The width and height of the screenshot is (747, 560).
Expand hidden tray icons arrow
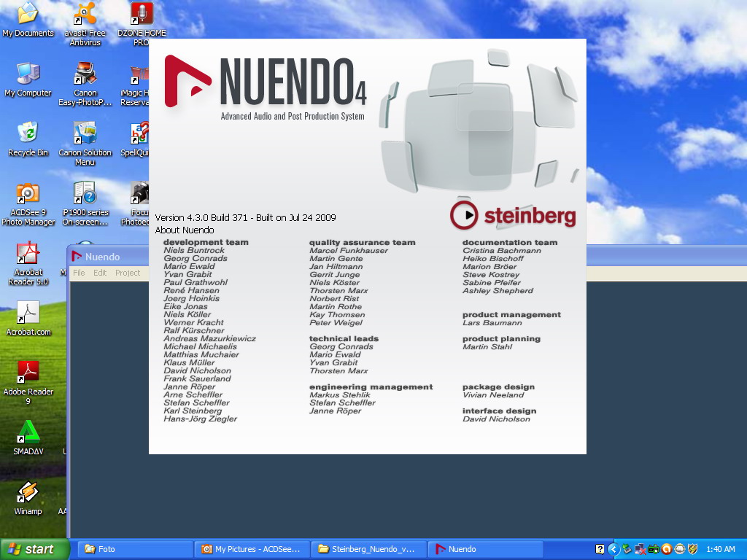coord(614,549)
